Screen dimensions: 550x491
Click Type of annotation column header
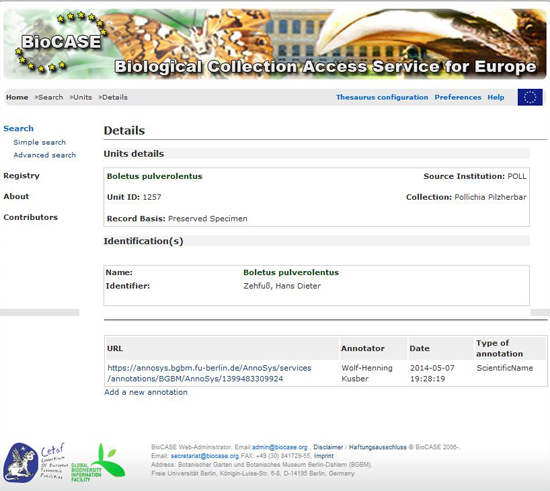(510, 348)
